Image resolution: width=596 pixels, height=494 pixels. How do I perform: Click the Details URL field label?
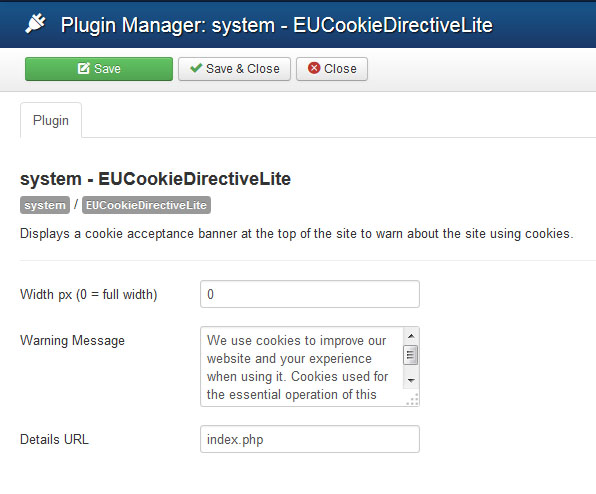pos(54,439)
